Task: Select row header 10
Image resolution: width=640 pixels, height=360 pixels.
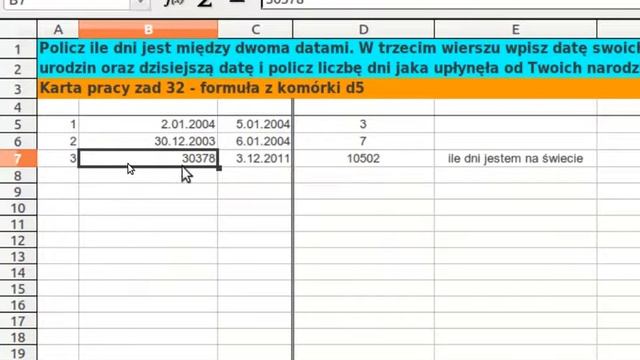Action: click(x=18, y=208)
